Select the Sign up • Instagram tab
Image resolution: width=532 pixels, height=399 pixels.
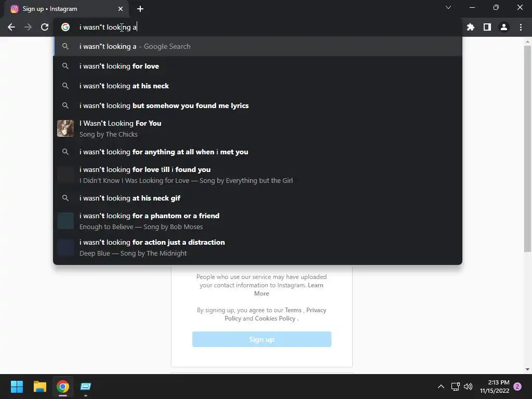66,9
